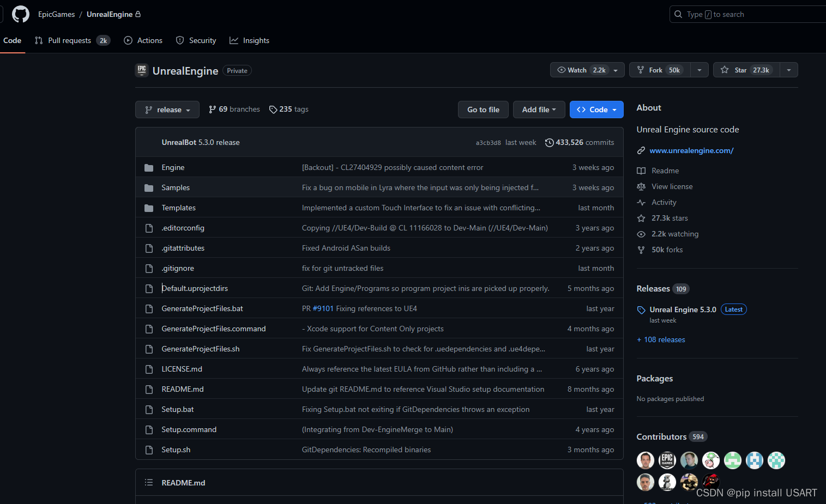The width and height of the screenshot is (826, 504).
Task: Focus the Type / to search field
Action: (747, 14)
